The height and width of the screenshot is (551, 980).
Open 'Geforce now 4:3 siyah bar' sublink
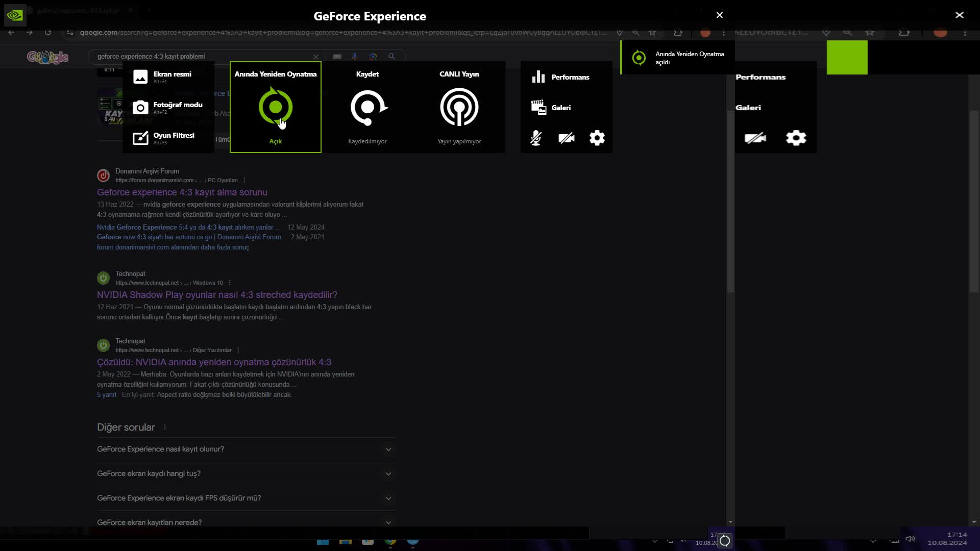pos(189,237)
